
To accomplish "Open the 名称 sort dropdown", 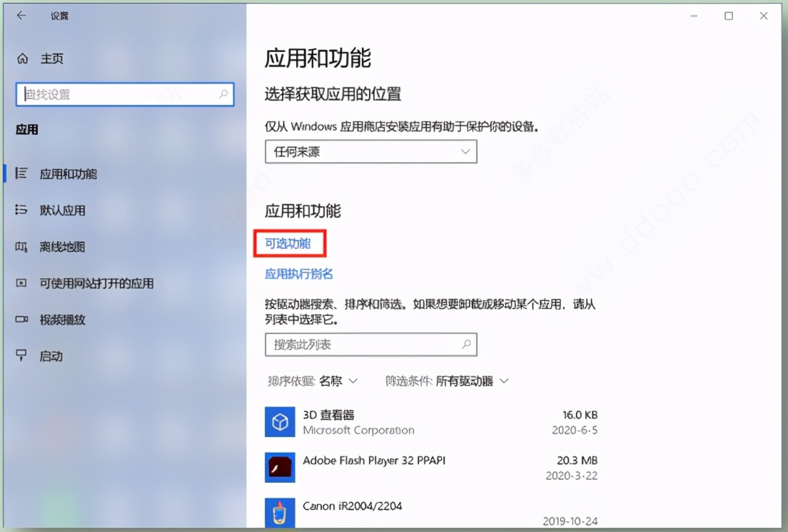I will (x=337, y=381).
